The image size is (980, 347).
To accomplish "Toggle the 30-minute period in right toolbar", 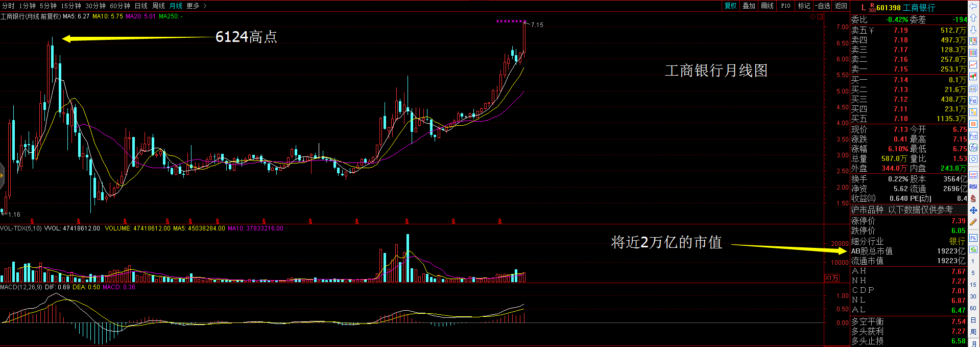I will 973,296.
